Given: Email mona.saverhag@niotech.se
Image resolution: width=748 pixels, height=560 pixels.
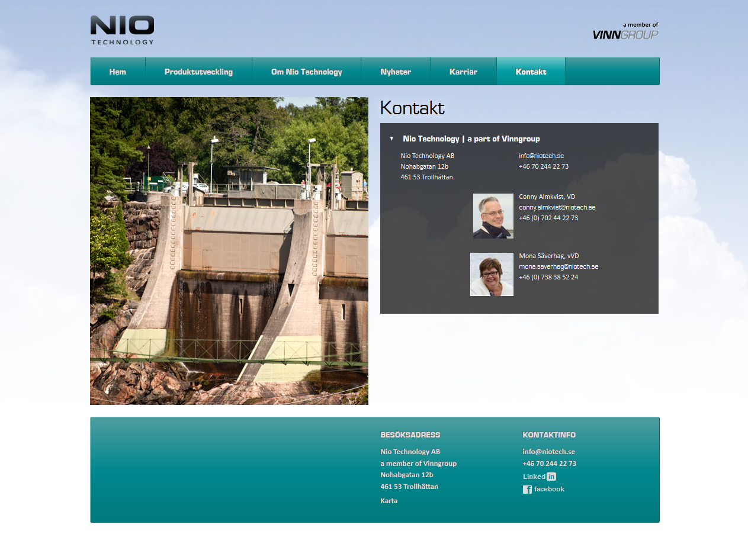Looking at the screenshot, I should pos(558,266).
